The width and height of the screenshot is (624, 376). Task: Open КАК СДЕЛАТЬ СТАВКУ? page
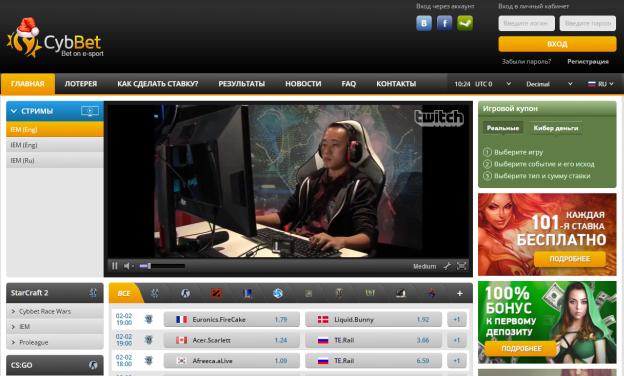158,84
